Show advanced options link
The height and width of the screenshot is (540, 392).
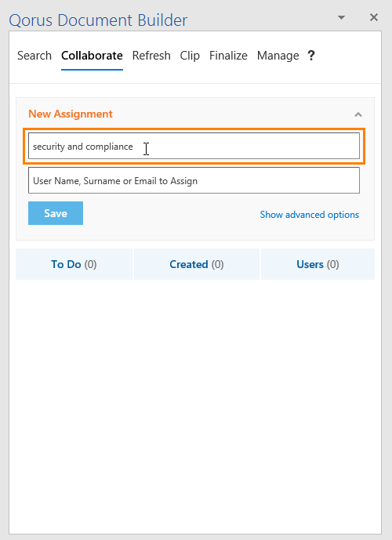(310, 215)
